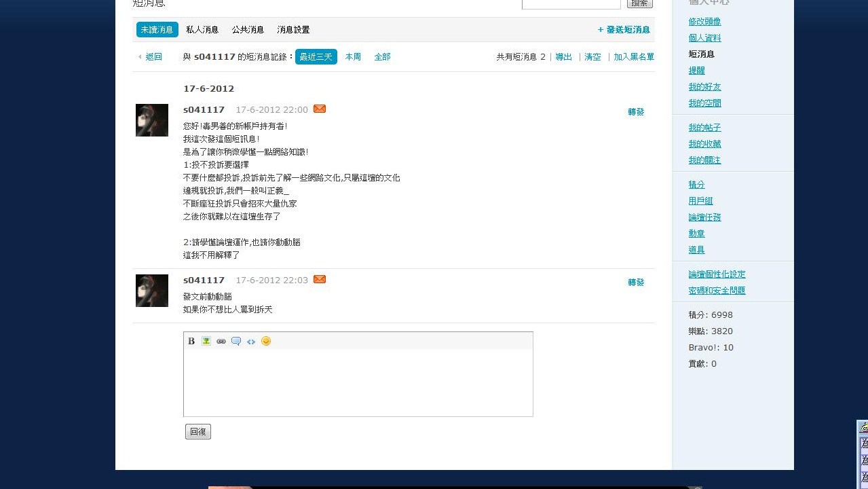Screen dimensions: 868x489
Task: Click 加入黑名單 to block user
Action: click(634, 57)
